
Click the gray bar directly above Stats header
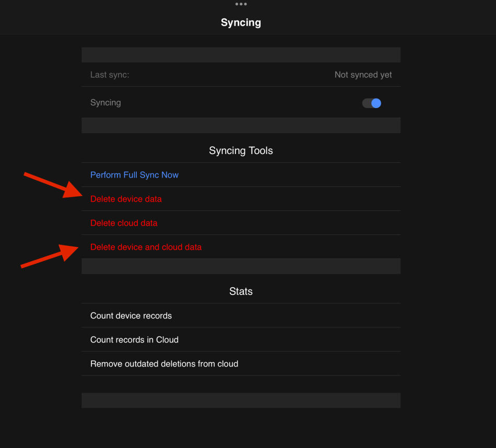[x=241, y=266]
